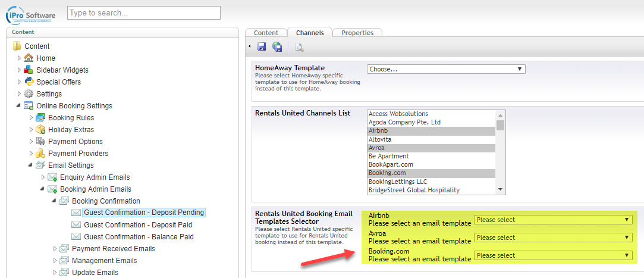Select Access Websolutions in channels list
Screen dimensions: 644x278
431,114
